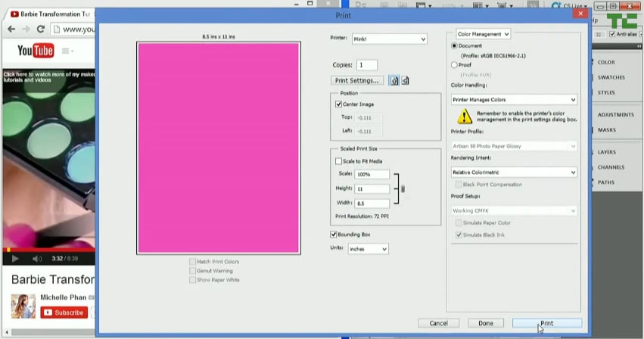Viewport: 644px width, 339px height.
Task: Click the Copies input field
Action: point(367,65)
